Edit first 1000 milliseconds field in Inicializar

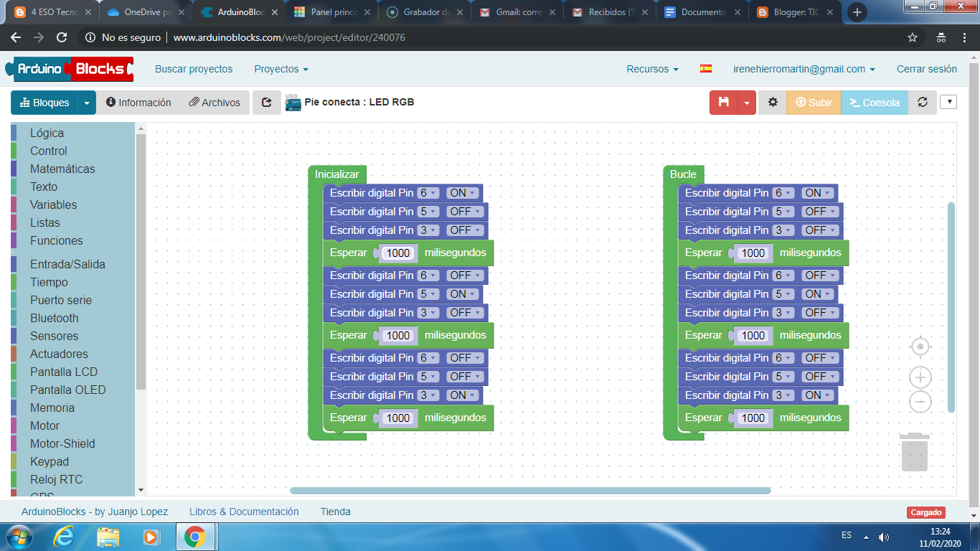click(398, 253)
